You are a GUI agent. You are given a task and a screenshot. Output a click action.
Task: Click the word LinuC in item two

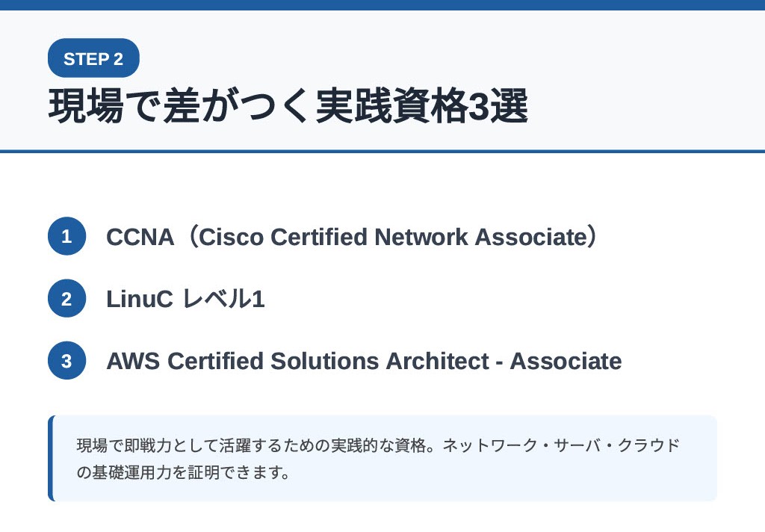point(140,299)
